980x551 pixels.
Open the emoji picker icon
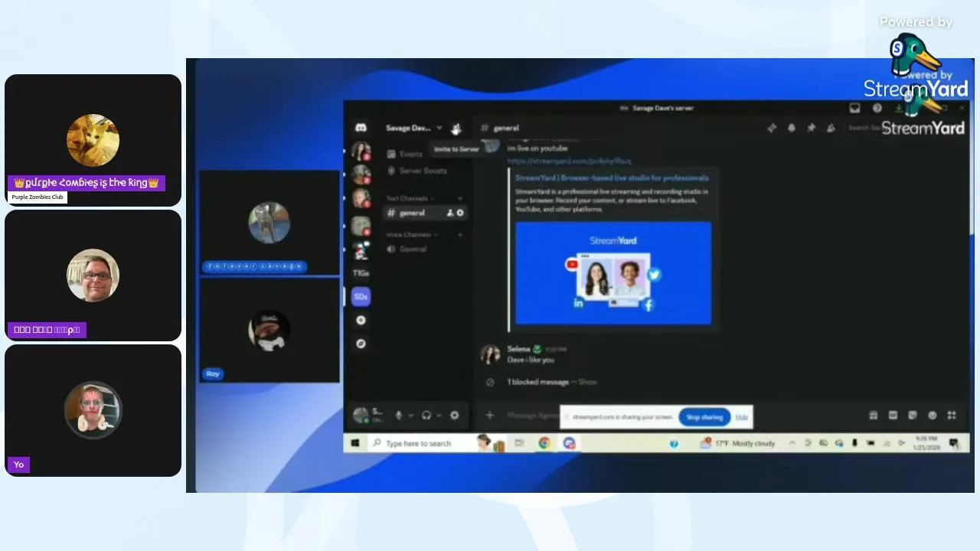click(x=933, y=416)
